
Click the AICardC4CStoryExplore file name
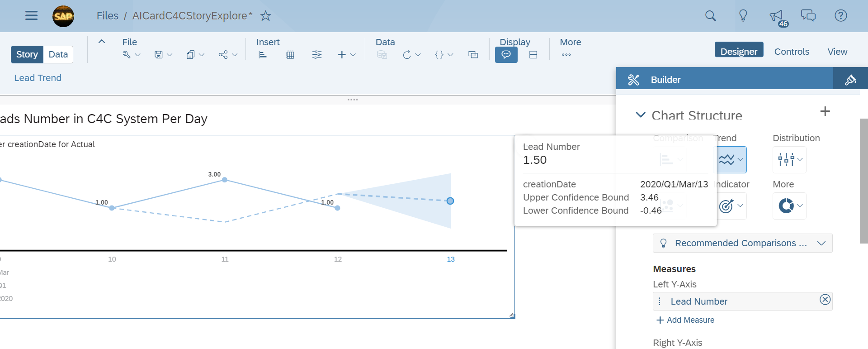coord(192,16)
